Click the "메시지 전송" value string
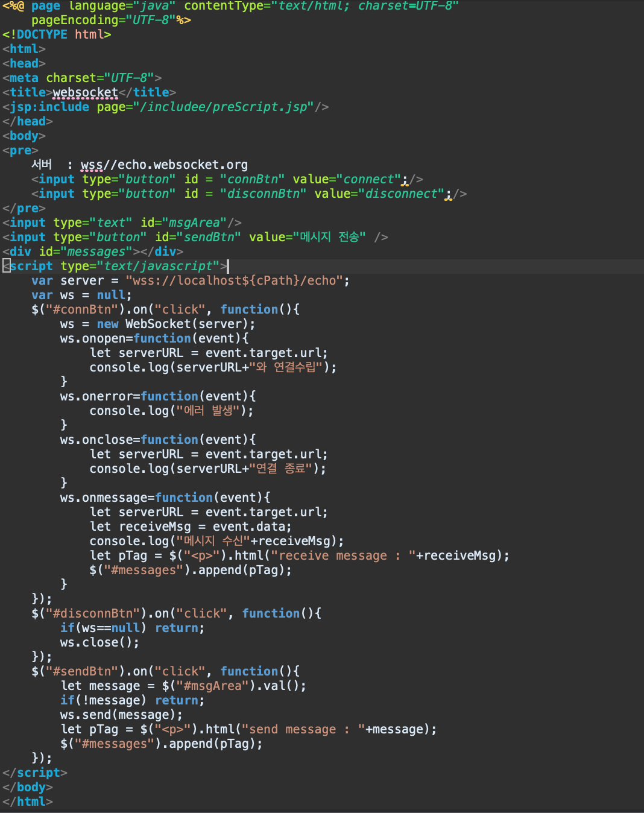Viewport: 644px width, 813px height. (329, 237)
